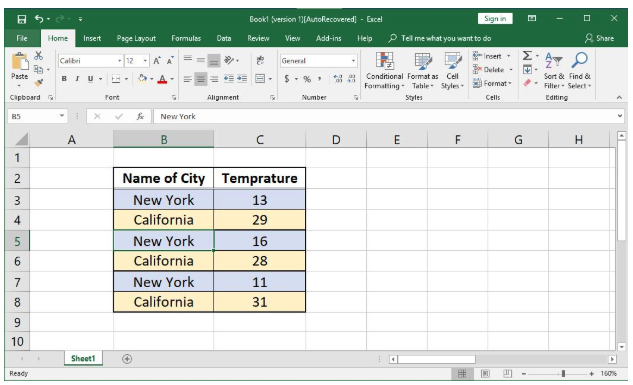
Task: Apply Accounting dollar number format
Action: pyautogui.click(x=287, y=79)
